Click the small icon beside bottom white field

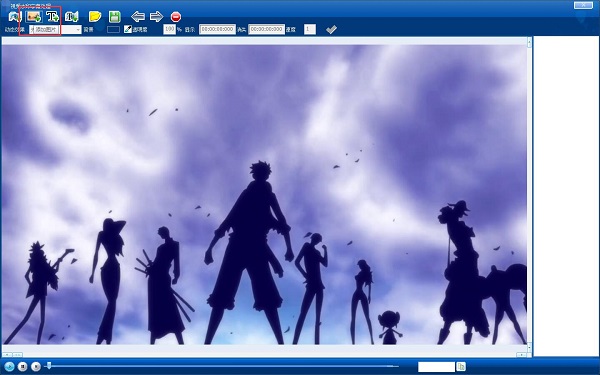point(461,367)
